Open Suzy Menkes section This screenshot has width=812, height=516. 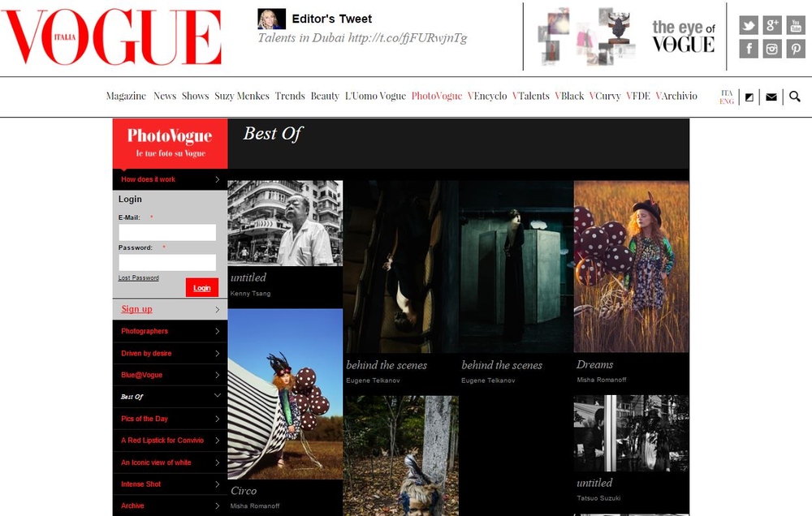(x=242, y=96)
